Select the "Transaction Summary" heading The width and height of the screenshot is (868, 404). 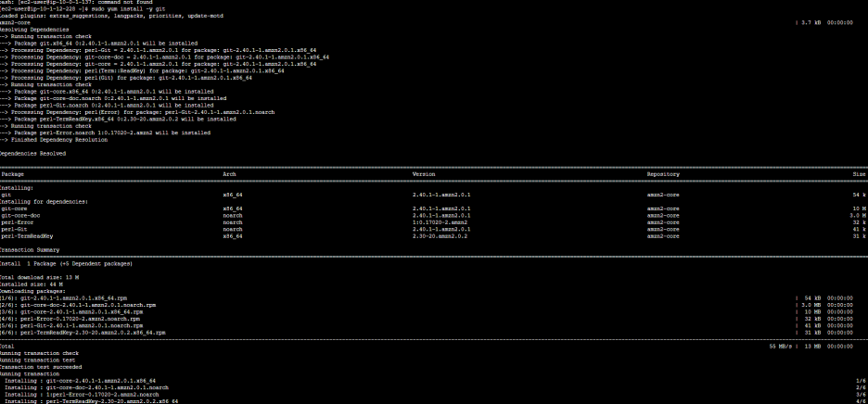pos(30,250)
